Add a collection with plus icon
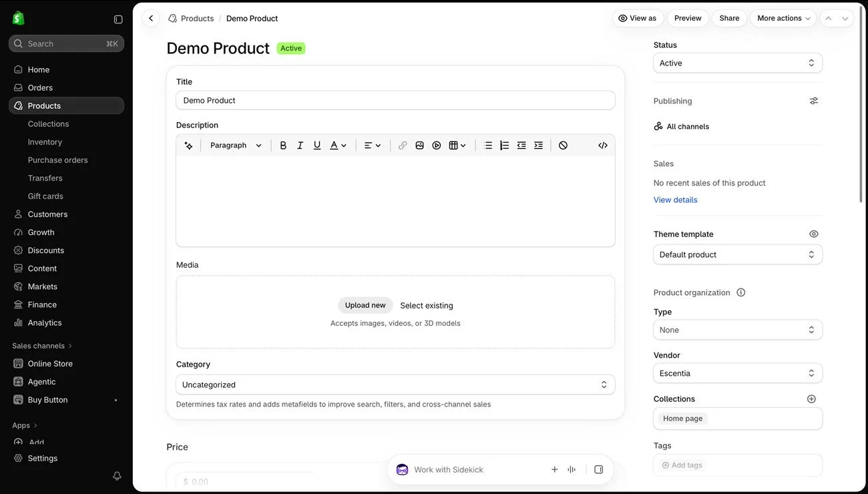Image resolution: width=868 pixels, height=494 pixels. pyautogui.click(x=812, y=399)
